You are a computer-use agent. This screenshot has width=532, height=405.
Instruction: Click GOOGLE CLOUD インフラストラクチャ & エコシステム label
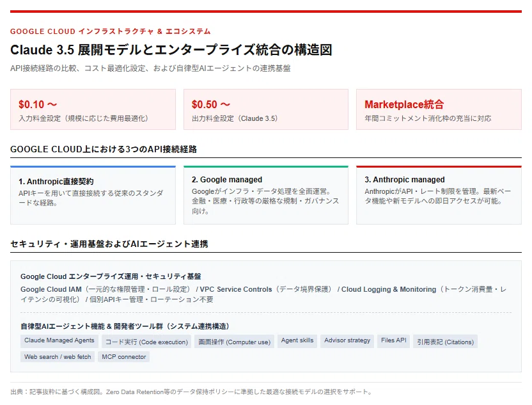coord(110,31)
